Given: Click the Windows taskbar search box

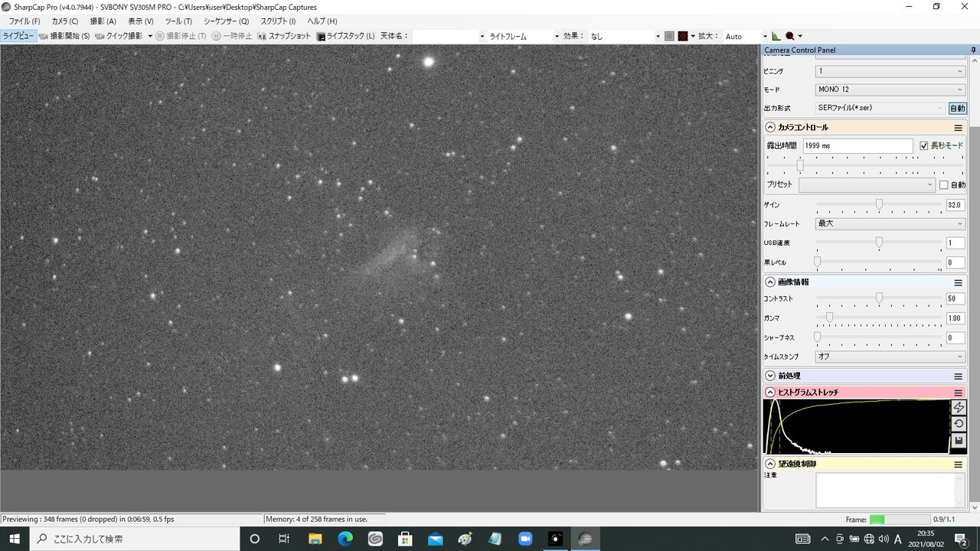Looking at the screenshot, I should (135, 539).
